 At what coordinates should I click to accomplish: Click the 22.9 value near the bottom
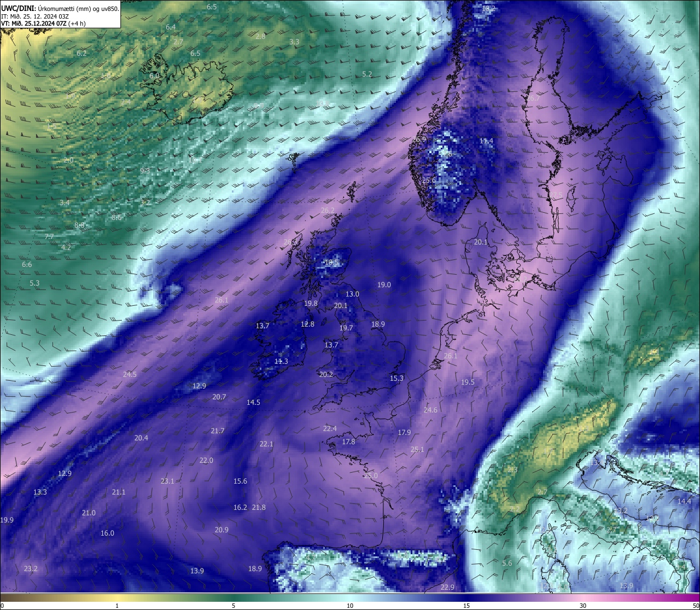pos(447,587)
